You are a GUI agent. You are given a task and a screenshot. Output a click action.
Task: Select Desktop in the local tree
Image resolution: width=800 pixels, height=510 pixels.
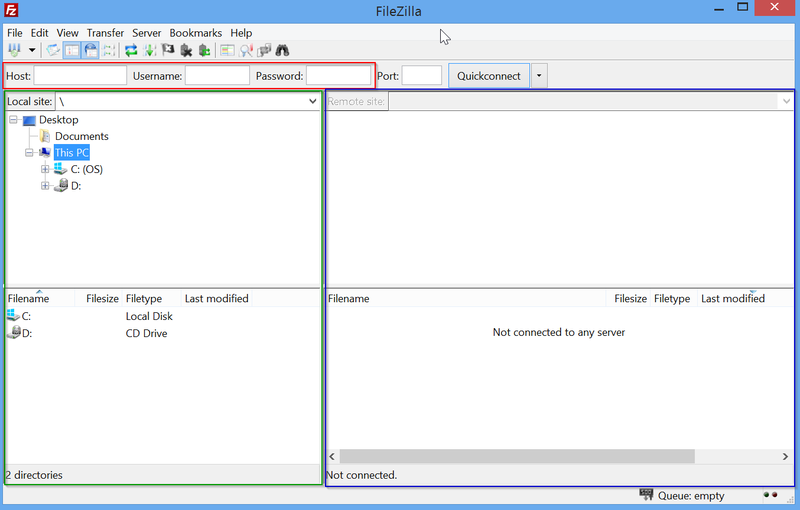tap(59, 120)
